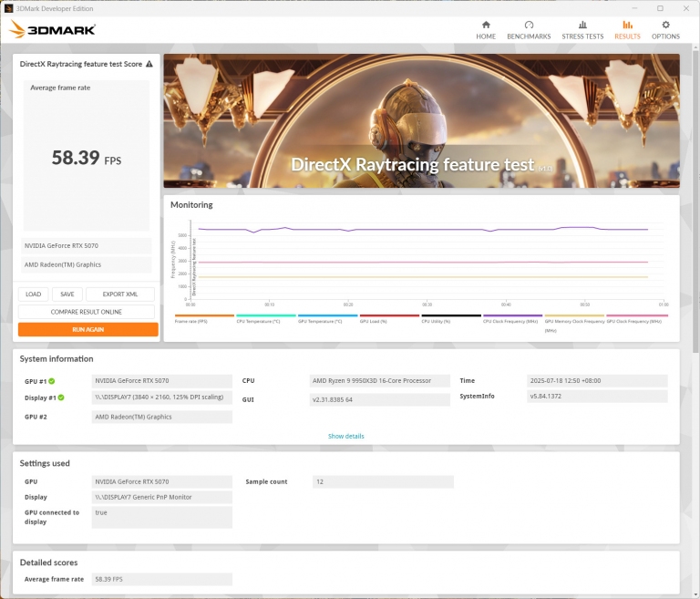The image size is (700, 599).
Task: Click the Show details link
Action: click(x=346, y=436)
